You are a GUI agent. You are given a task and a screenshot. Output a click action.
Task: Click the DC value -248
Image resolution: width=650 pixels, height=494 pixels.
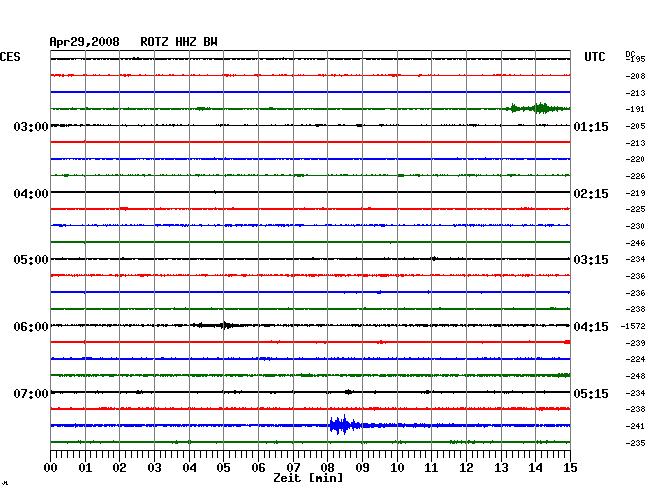click(635, 376)
